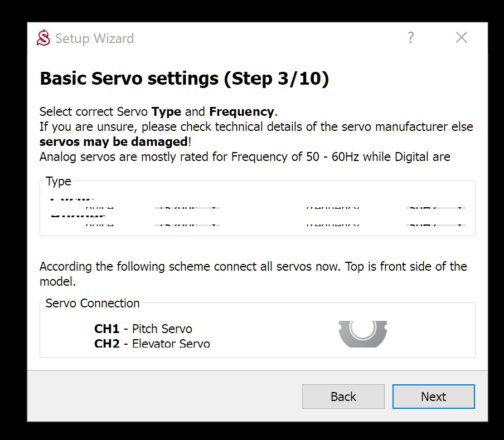The height and width of the screenshot is (440, 504).
Task: Click the Setup Wizard logo icon
Action: pos(43,38)
